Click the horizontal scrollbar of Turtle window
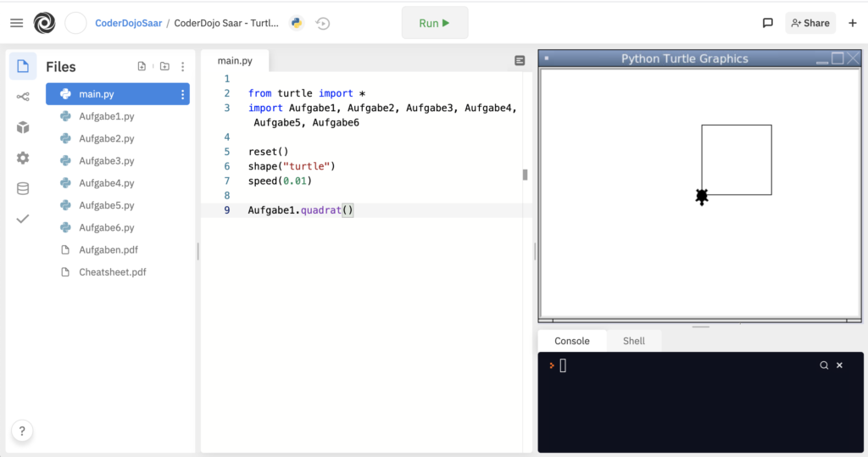Screen dimensions: 868x457 pos(699,320)
